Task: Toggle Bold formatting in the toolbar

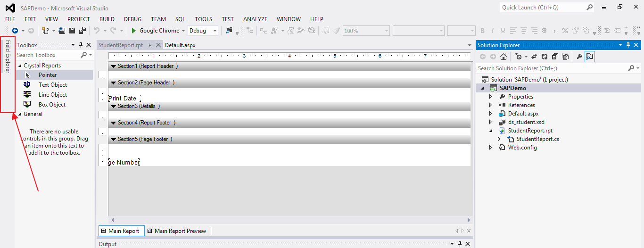Action: 482,31
